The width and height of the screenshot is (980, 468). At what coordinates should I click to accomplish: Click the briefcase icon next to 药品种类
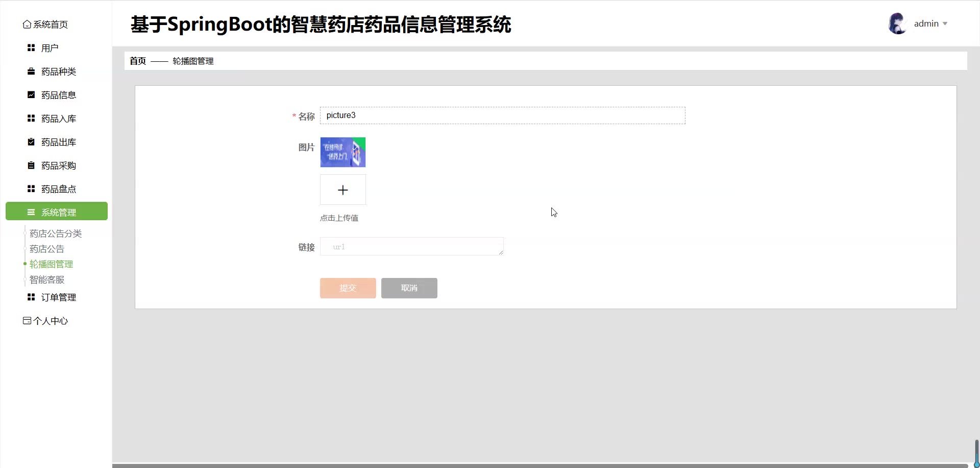(31, 71)
